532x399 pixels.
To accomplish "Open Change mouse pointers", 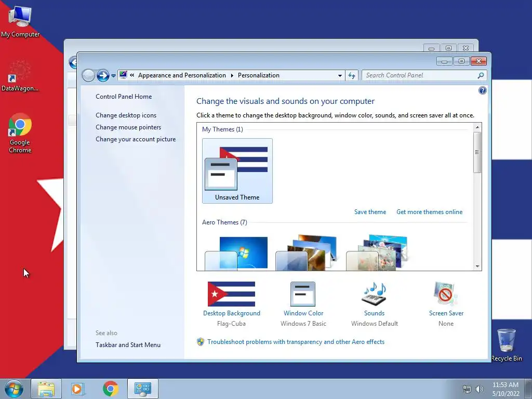I will point(128,127).
